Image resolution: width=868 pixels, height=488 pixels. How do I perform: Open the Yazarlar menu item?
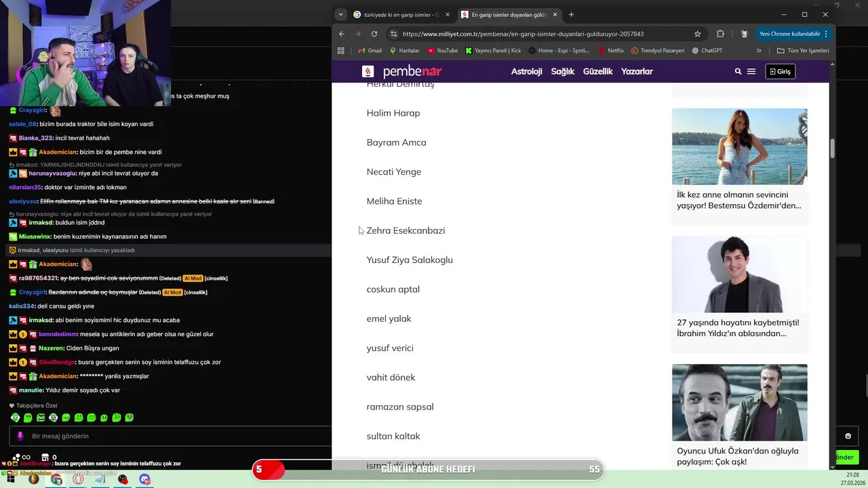click(x=637, y=71)
